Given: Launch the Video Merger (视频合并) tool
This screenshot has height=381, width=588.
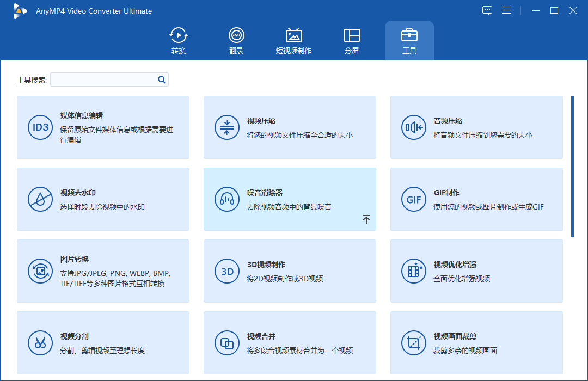Looking at the screenshot, I should 290,343.
